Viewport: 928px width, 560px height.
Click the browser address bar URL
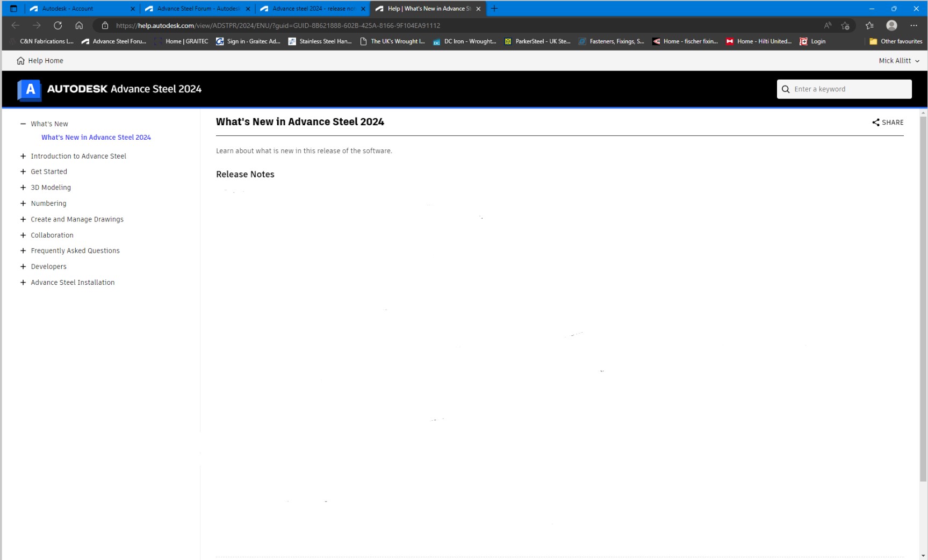278,25
